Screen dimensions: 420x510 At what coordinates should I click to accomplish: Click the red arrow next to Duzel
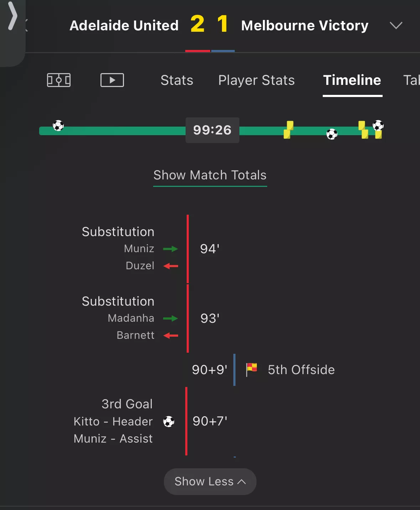[x=171, y=266]
